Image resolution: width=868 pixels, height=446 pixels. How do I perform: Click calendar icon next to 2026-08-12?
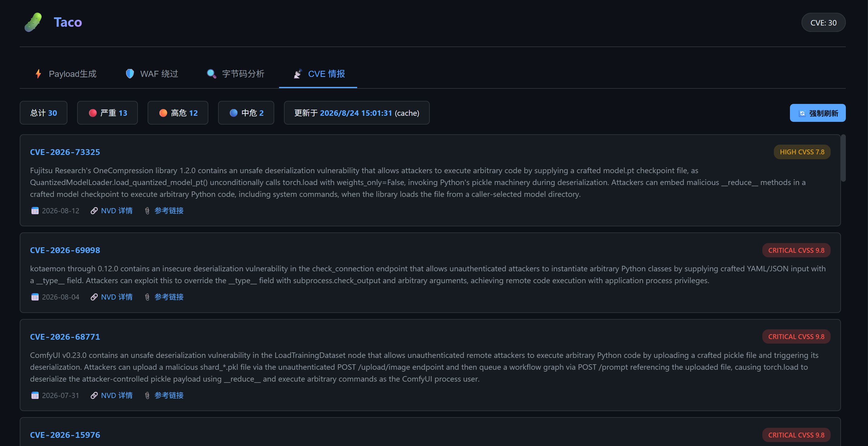35,211
